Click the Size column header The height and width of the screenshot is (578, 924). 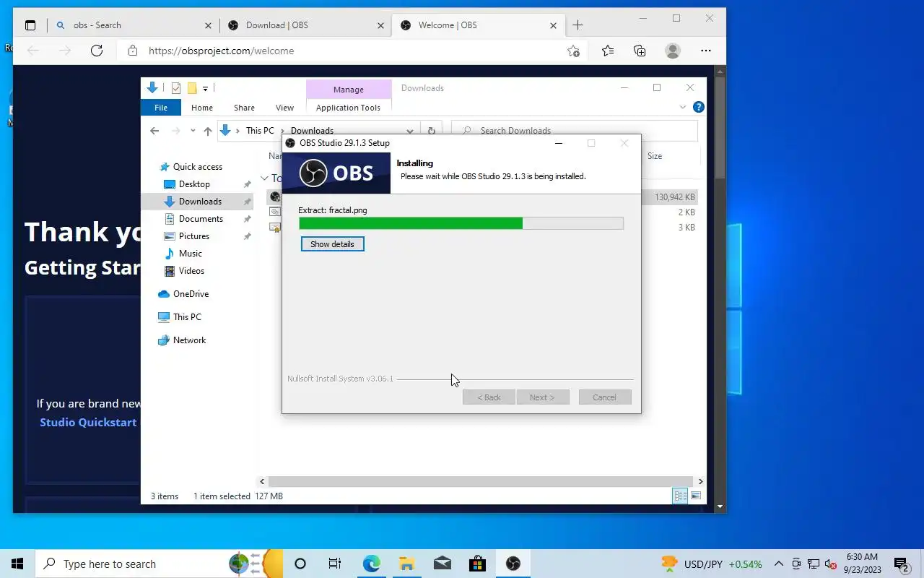click(x=655, y=156)
